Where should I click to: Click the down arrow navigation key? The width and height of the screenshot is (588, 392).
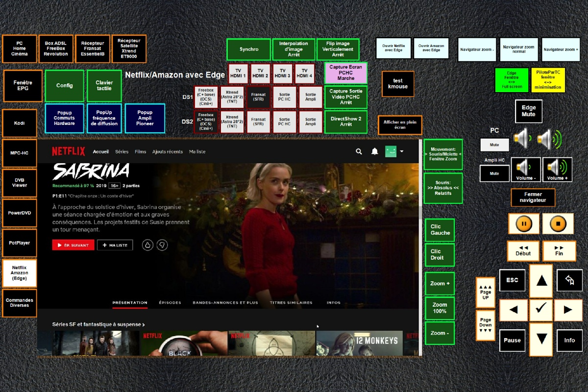(x=541, y=339)
